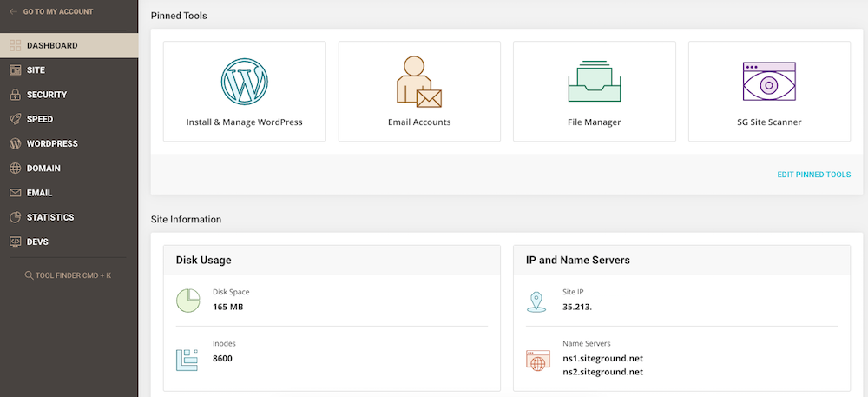Click the Security padlock icon in sidebar
Image resolution: width=868 pixels, height=397 pixels.
15,95
